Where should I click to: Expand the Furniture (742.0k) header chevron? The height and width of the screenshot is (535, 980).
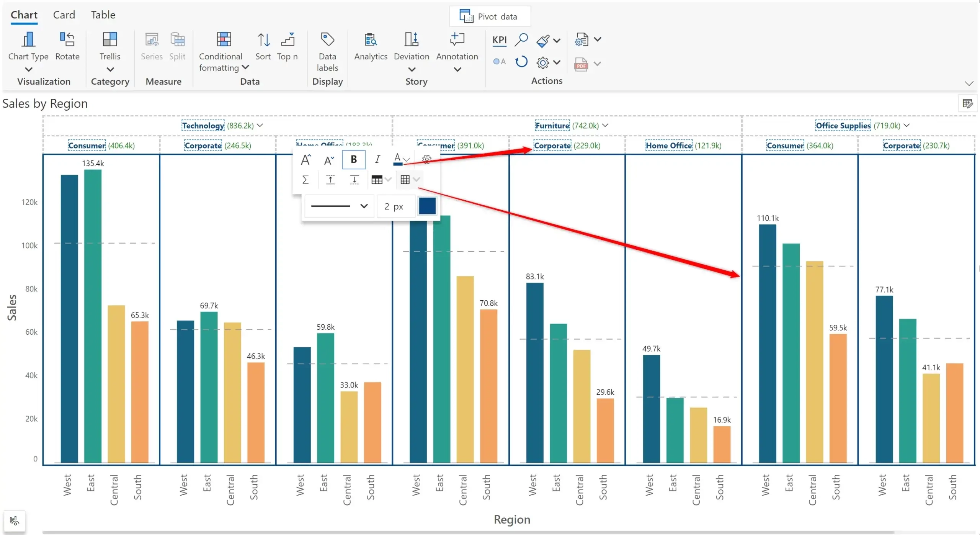[605, 125]
